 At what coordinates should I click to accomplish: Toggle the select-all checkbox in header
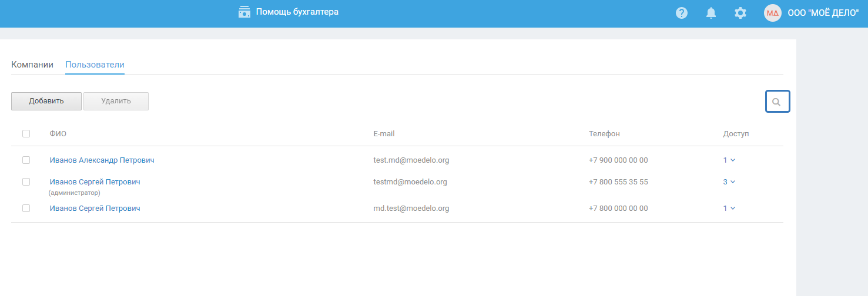(26, 133)
